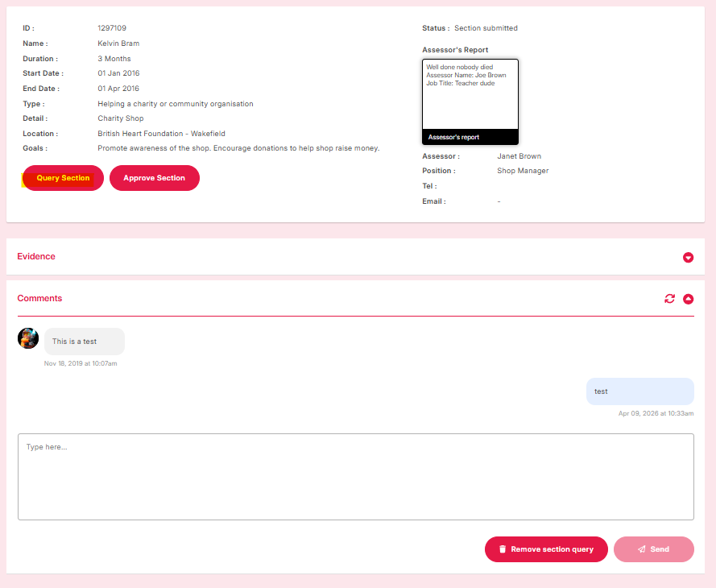Select the blue 'test' reply bubble
This screenshot has width=716, height=588.
(x=639, y=391)
